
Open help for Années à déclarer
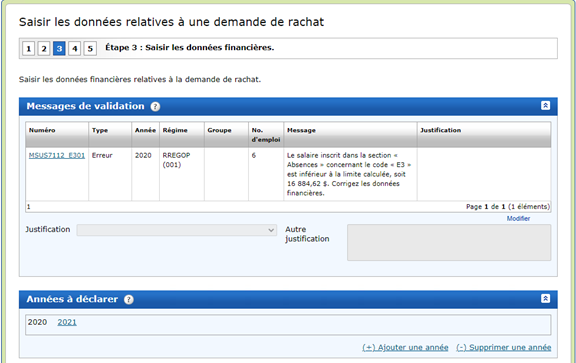point(129,299)
